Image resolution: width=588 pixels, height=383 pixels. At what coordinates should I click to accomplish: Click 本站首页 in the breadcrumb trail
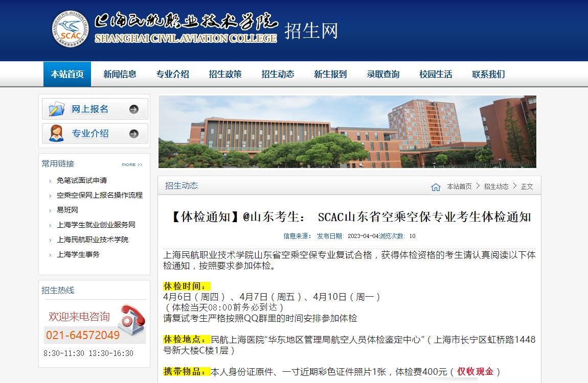coord(459,186)
